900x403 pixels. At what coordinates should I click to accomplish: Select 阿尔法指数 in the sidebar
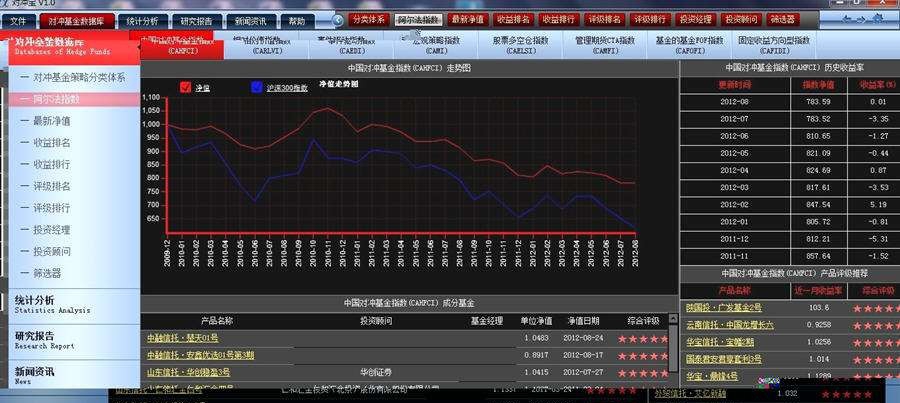click(x=74, y=99)
